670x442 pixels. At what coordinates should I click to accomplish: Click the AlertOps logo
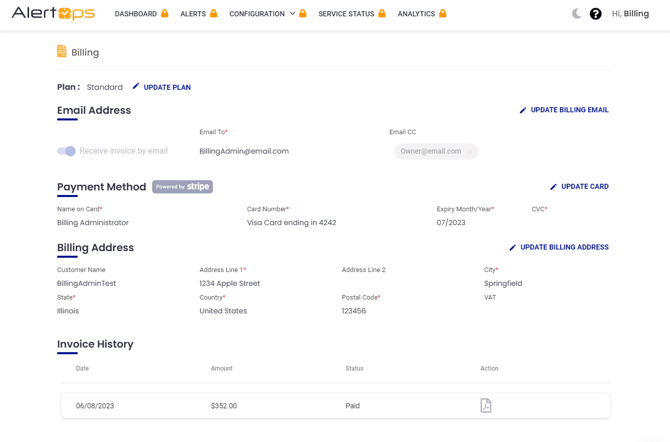tap(53, 14)
